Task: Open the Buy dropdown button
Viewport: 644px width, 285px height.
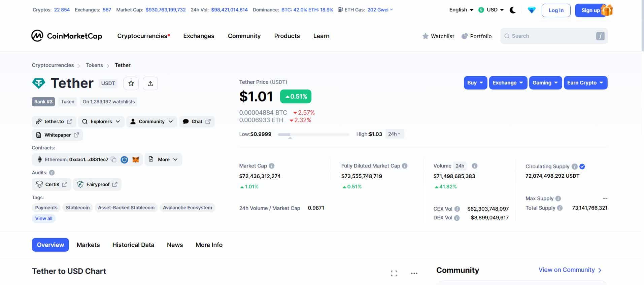Action: click(475, 83)
